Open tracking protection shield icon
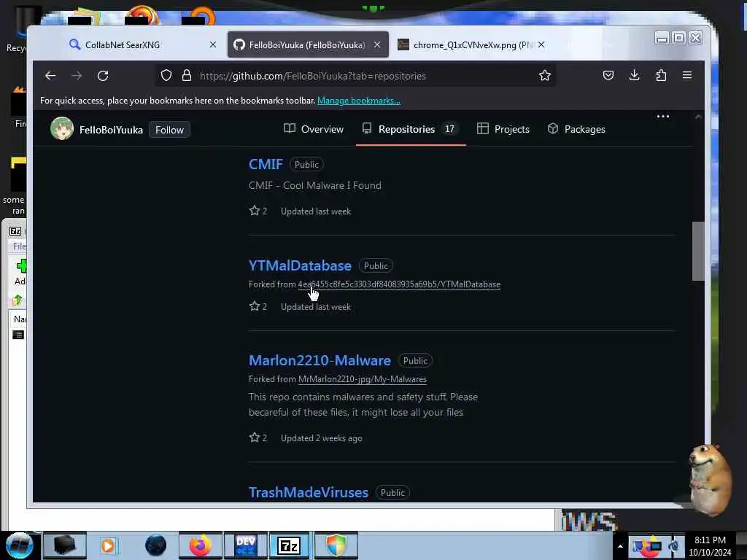The width and height of the screenshot is (747, 560). click(x=166, y=75)
